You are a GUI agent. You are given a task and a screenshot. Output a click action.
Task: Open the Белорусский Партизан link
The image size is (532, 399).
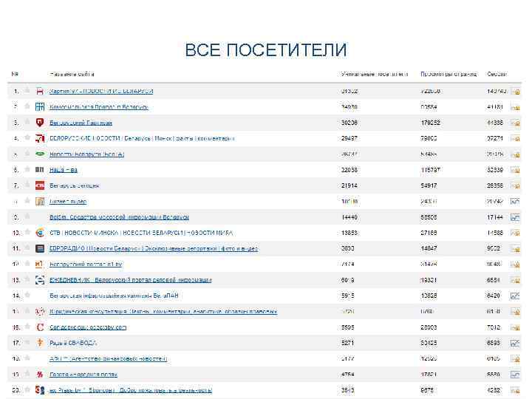point(81,123)
